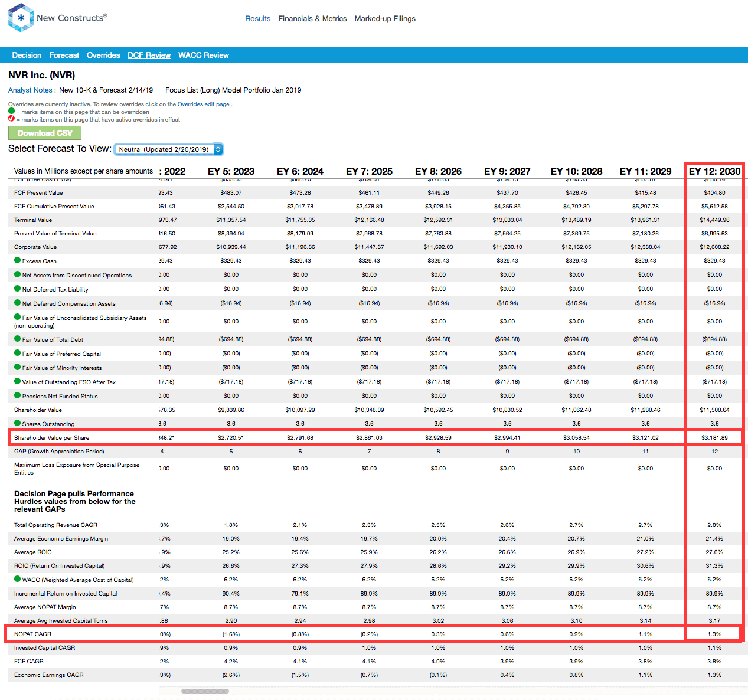Click the EY 12: 2030 column header
Viewport: 748px width, 700px height.
click(714, 171)
